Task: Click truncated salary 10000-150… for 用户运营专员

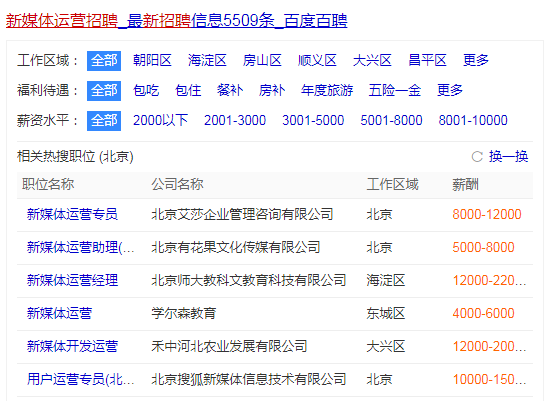Action: (489, 380)
